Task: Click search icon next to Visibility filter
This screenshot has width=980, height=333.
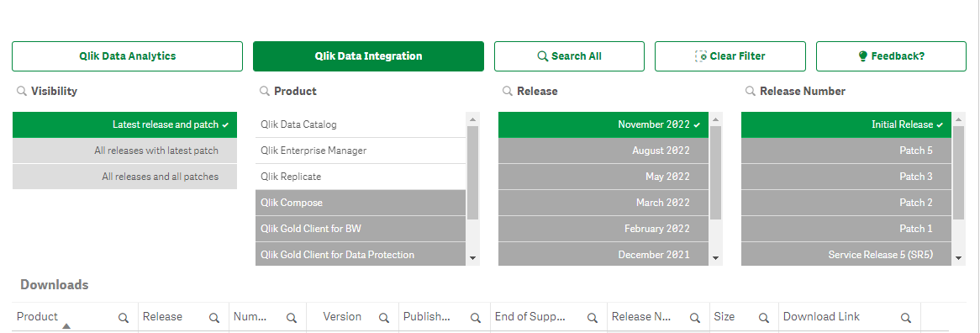Action: coord(21,91)
